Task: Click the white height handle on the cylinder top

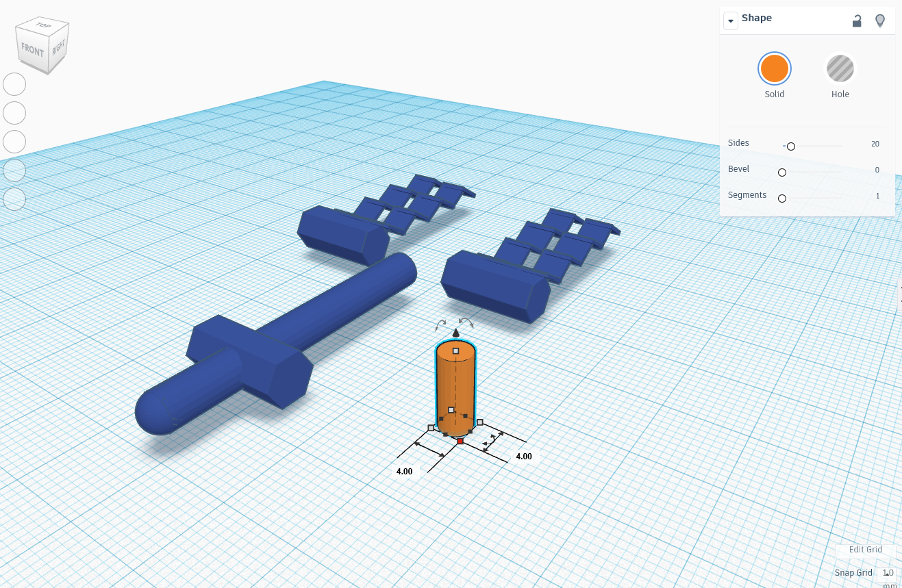Action: [x=456, y=351]
